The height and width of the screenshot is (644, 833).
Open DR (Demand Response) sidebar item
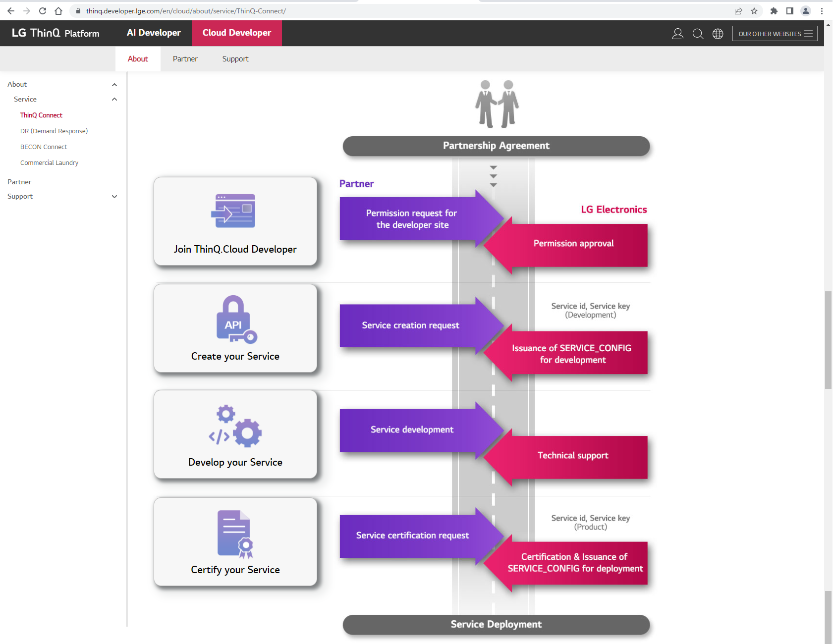click(54, 131)
